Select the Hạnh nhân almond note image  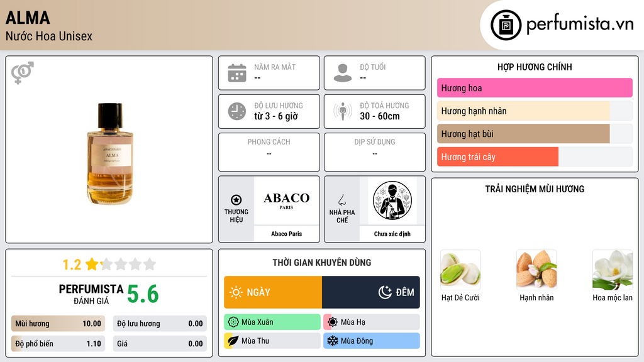click(x=536, y=270)
